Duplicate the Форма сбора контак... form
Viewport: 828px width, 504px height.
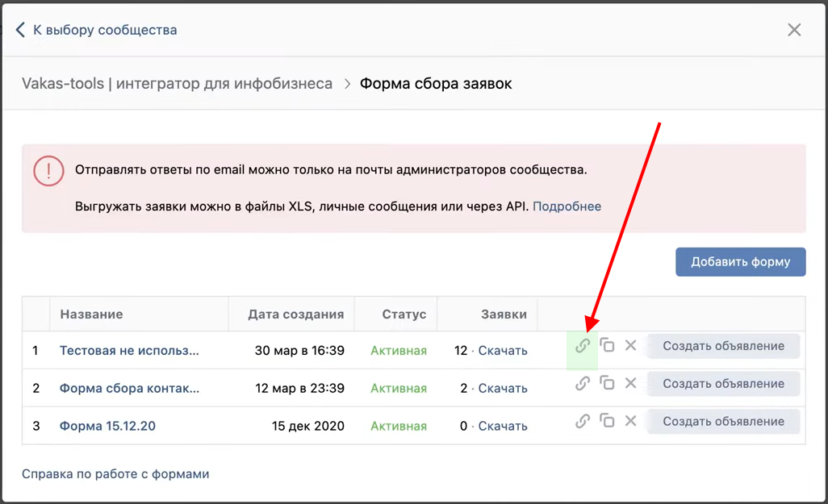coord(607,384)
